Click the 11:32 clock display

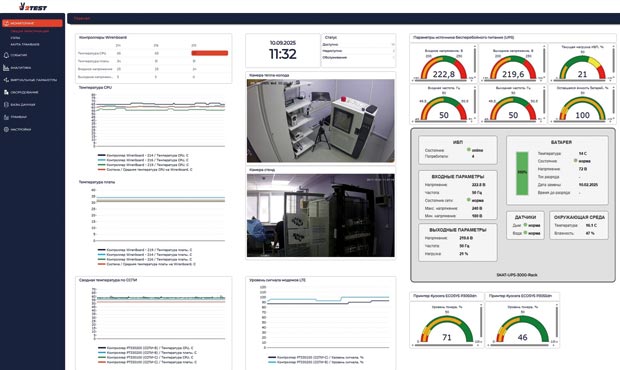(x=283, y=54)
